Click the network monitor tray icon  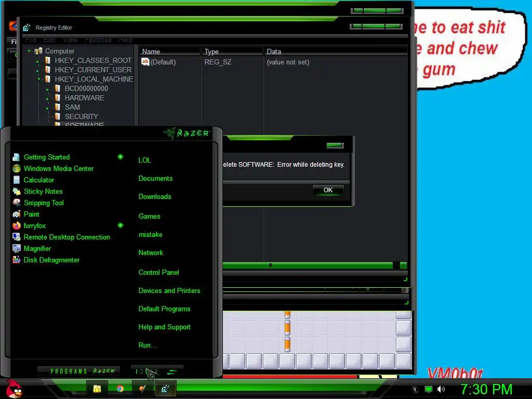point(429,389)
